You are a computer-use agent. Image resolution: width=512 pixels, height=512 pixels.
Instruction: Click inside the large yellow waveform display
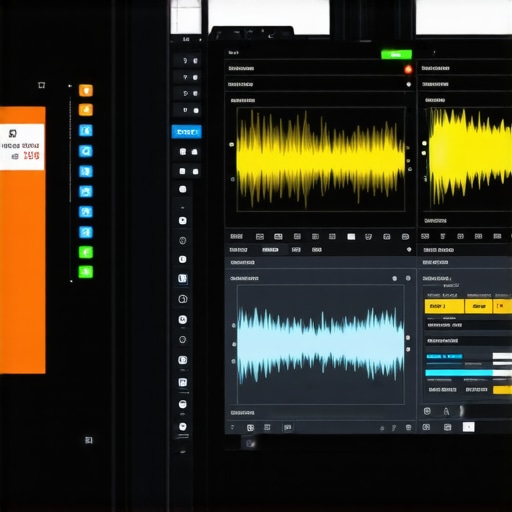tap(321, 159)
